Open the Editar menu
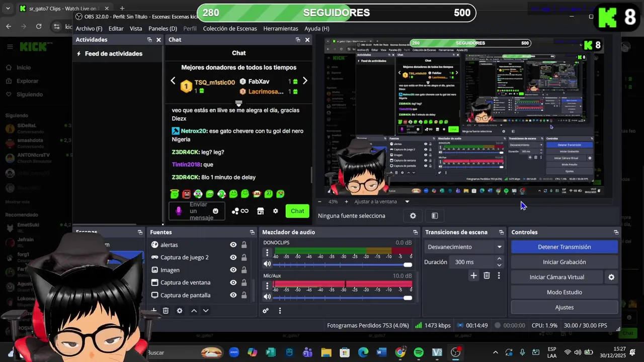 116,29
